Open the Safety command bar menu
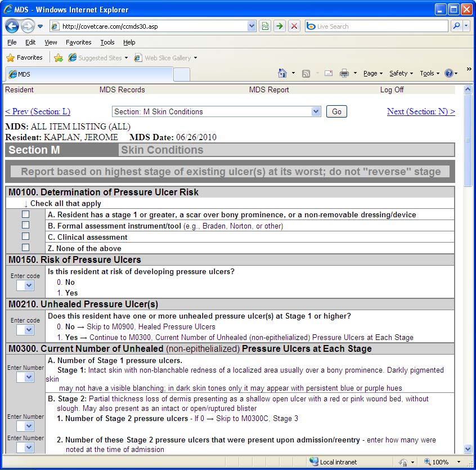The width and height of the screenshot is (476, 470). tap(401, 73)
